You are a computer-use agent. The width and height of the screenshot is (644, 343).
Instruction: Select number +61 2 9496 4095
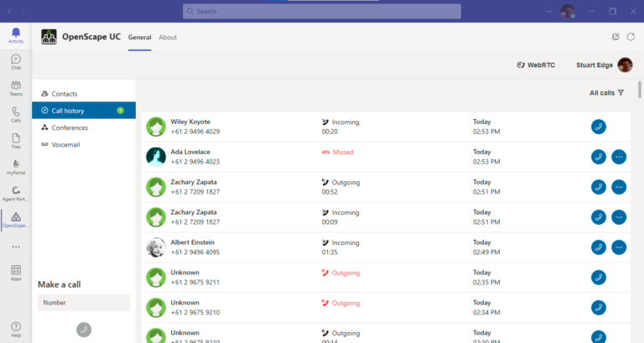[x=195, y=252]
